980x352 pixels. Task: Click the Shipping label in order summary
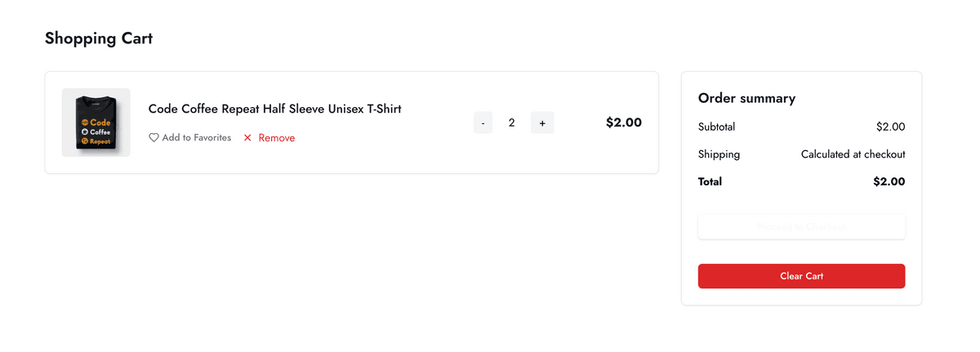click(719, 154)
